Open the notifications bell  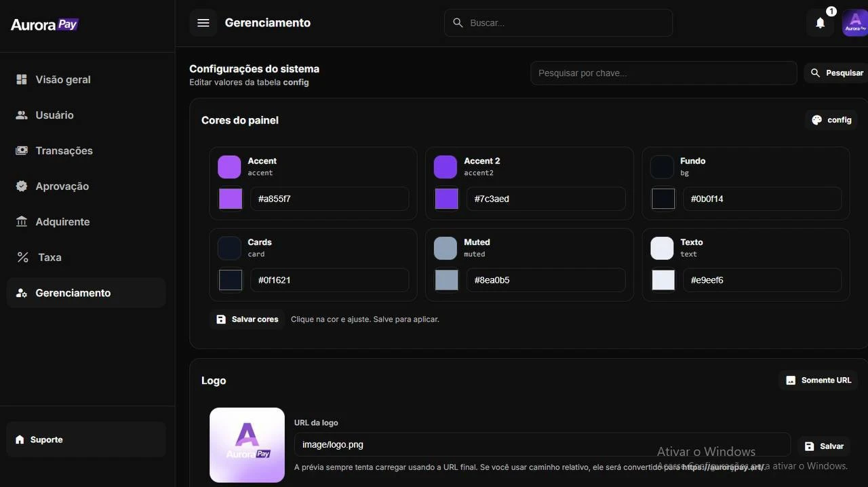click(820, 23)
